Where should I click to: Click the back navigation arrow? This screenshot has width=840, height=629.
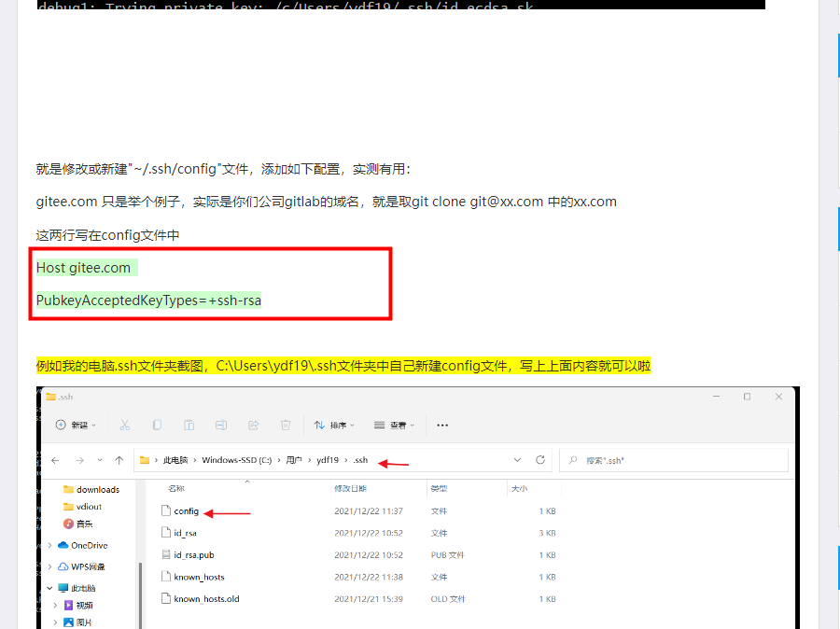click(55, 459)
